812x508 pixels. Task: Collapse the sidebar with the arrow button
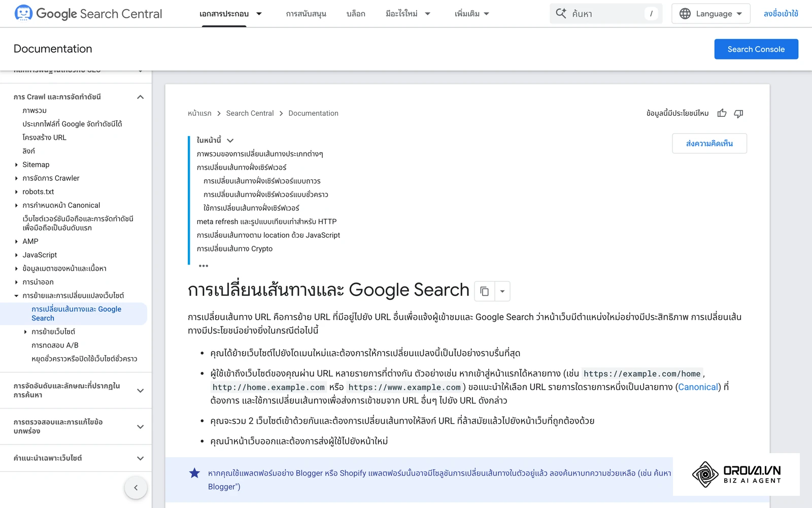click(136, 488)
